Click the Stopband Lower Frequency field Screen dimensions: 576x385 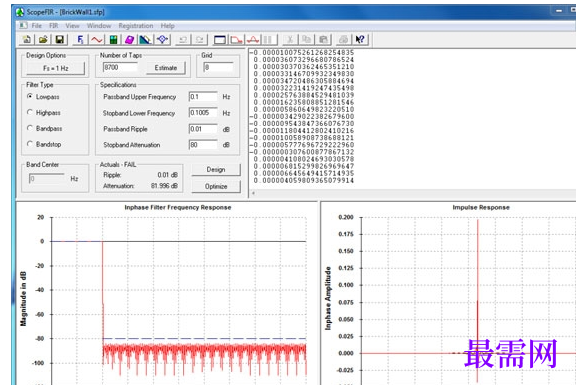coord(203,113)
